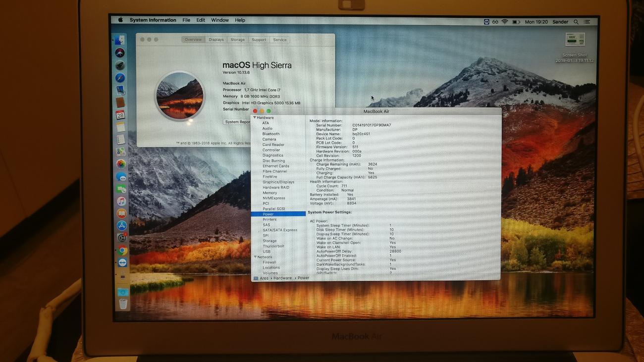Open Calendar icon showing 28
Screen dimensions: 644x362
[120, 115]
